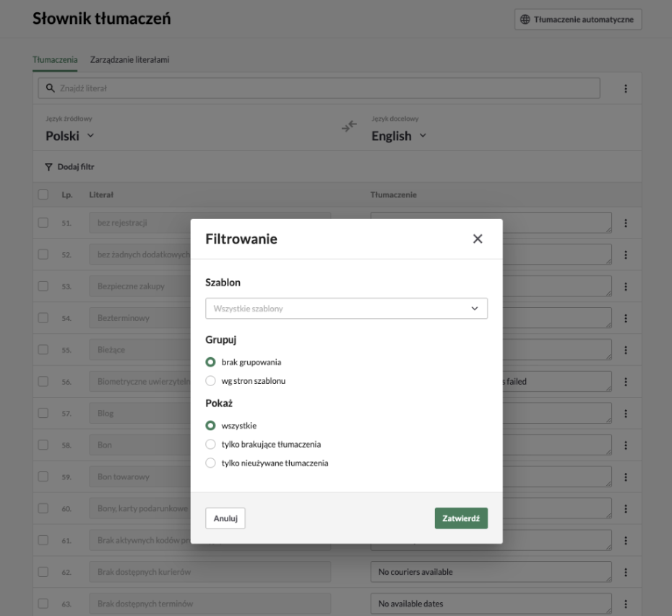Choose 'tylko brakujące tłumaczenia' radio option
The image size is (672, 616).
pos(210,445)
